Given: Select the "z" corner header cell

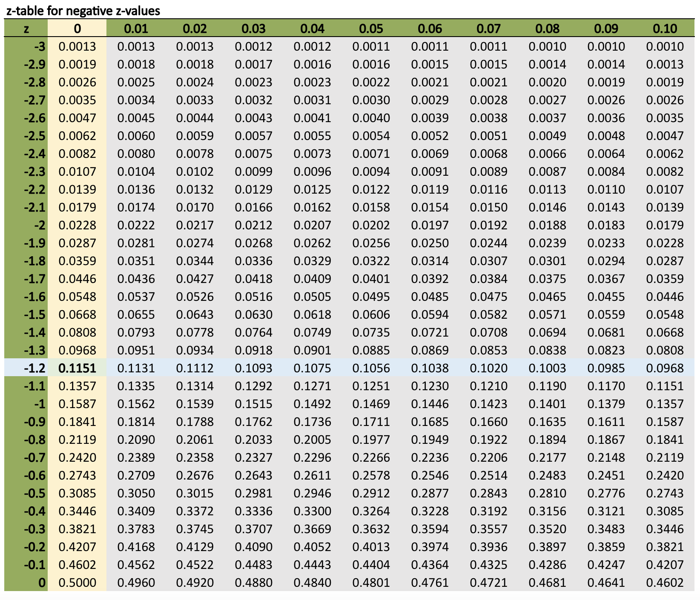Looking at the screenshot, I should click(26, 29).
